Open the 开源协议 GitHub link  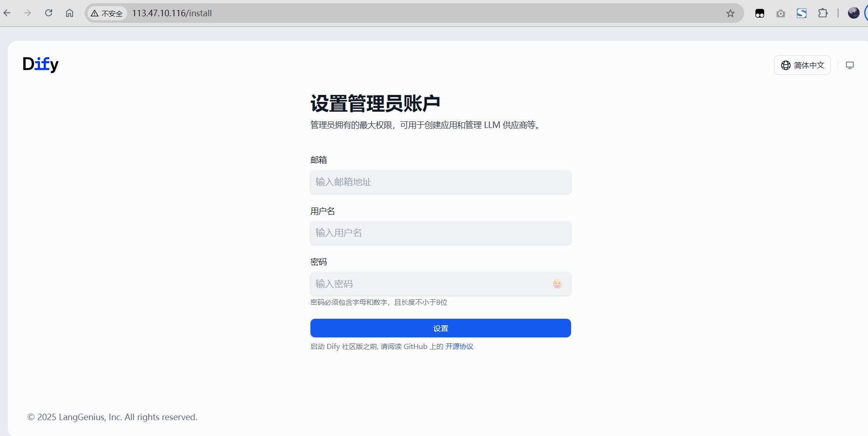[x=459, y=346]
